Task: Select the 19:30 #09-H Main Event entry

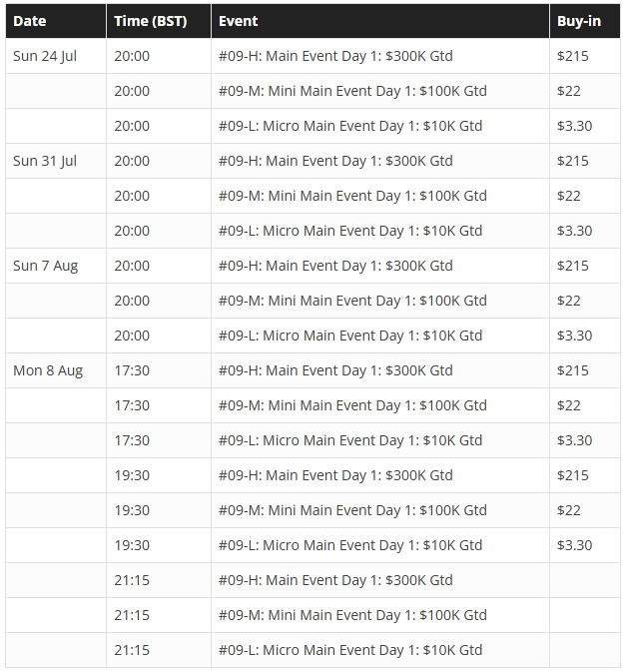Action: [x=335, y=475]
